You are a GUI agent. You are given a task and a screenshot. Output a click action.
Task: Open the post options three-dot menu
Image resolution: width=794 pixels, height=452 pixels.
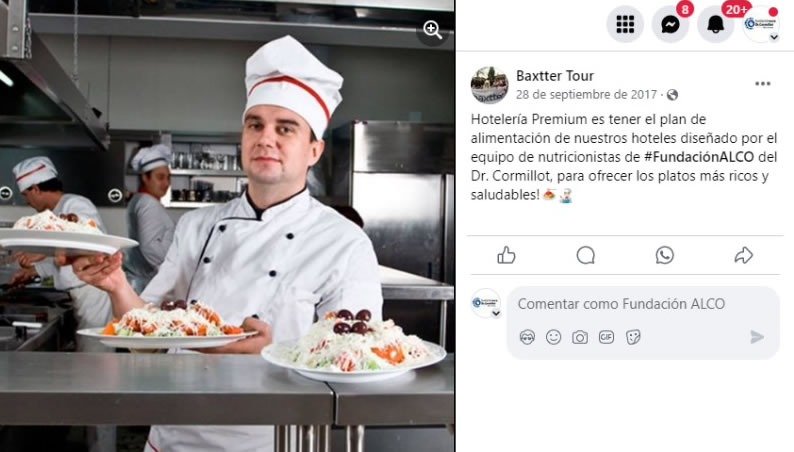pyautogui.click(x=763, y=84)
